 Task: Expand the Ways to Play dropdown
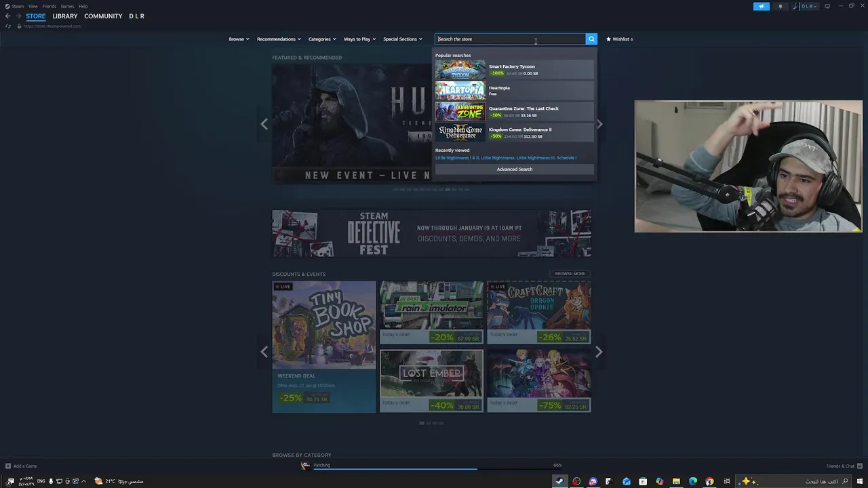click(x=359, y=39)
